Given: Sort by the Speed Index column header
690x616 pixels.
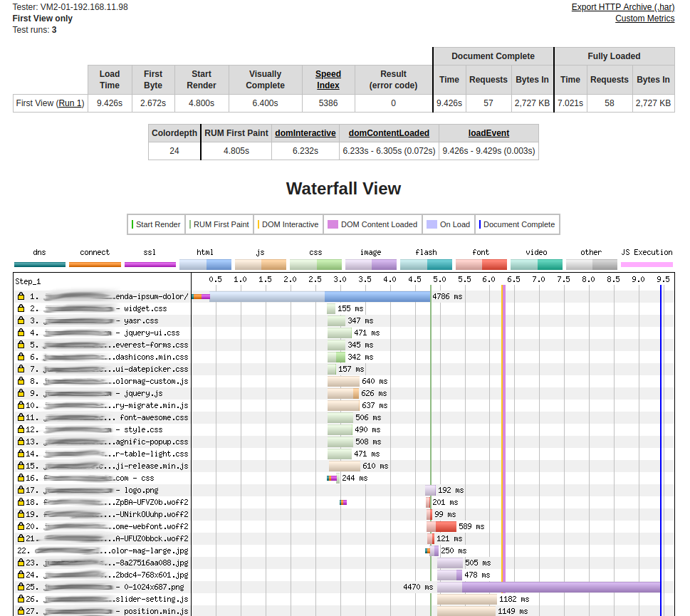Looking at the screenshot, I should click(x=328, y=79).
